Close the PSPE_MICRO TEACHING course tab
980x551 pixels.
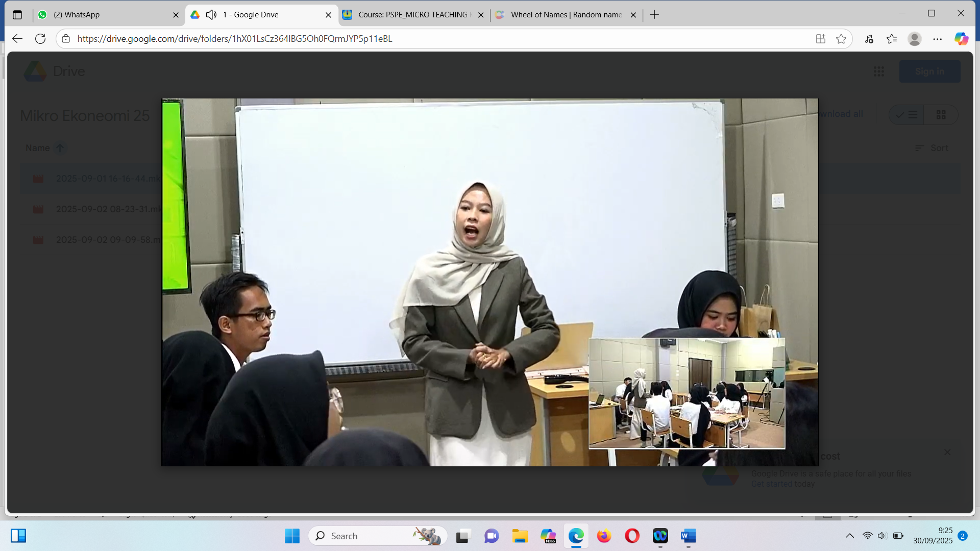click(481, 15)
